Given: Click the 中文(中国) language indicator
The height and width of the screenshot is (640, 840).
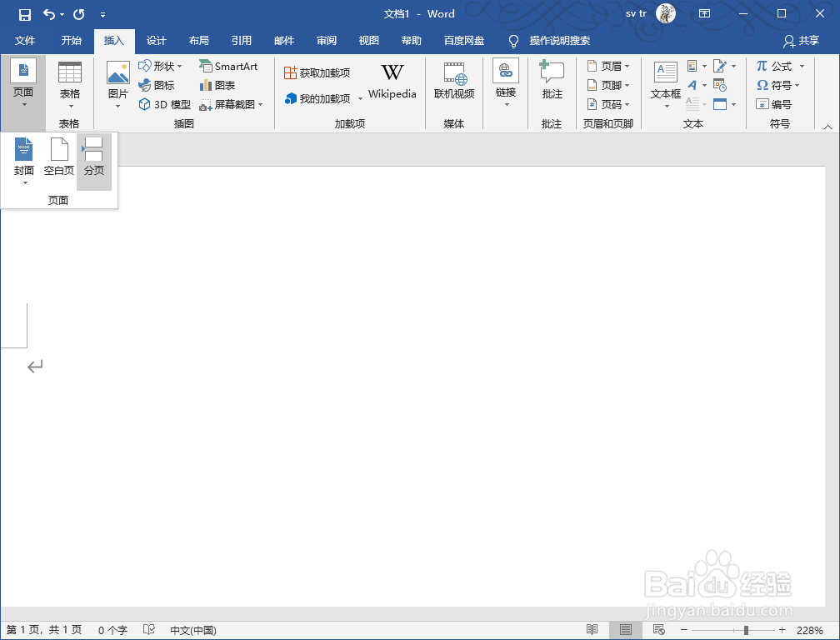Looking at the screenshot, I should tap(192, 630).
